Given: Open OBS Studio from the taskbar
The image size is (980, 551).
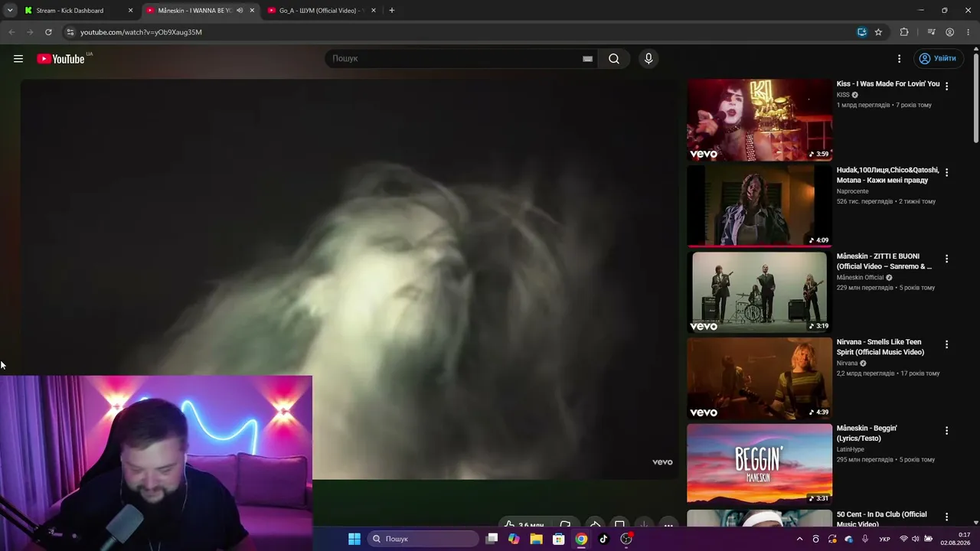Looking at the screenshot, I should coord(626,539).
